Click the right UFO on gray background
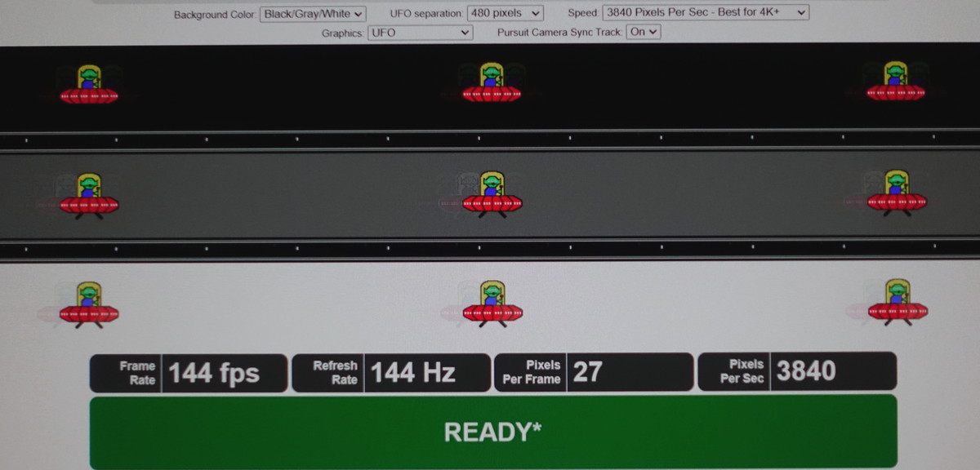The image size is (980, 470). click(x=896, y=193)
